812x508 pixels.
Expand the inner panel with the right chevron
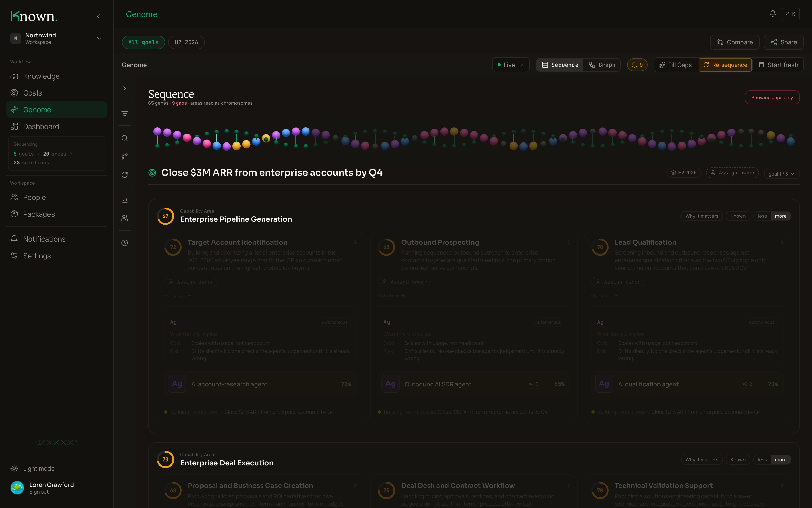(125, 88)
